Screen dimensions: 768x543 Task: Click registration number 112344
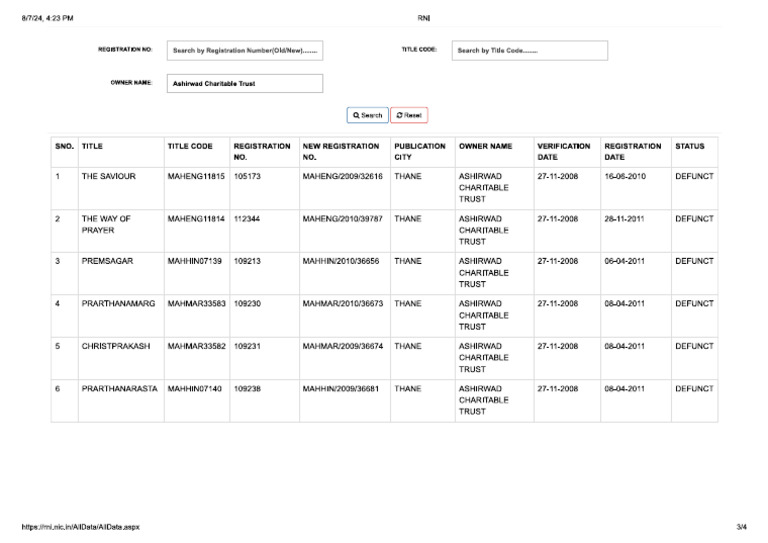click(x=247, y=219)
